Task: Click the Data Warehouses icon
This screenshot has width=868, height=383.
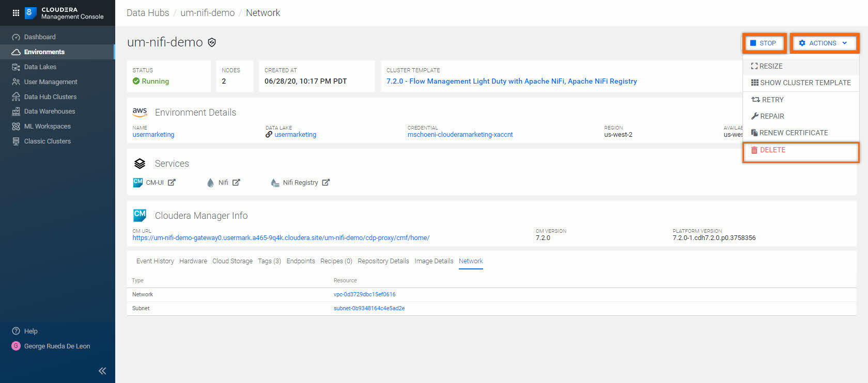Action: coord(16,111)
